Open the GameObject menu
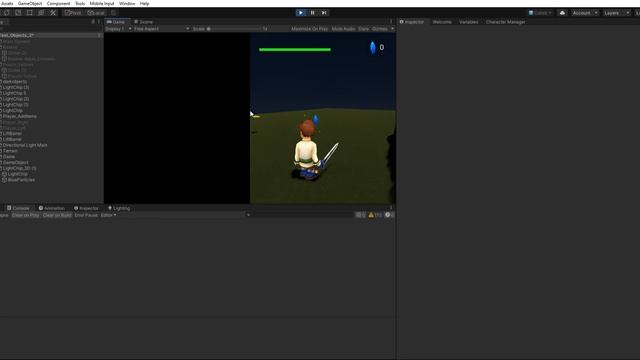Image resolution: width=640 pixels, height=360 pixels. pos(30,3)
